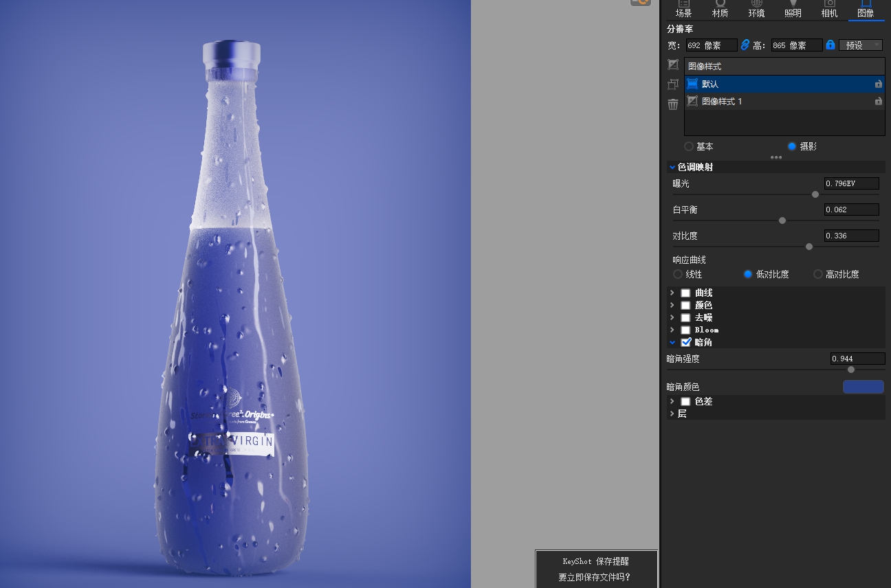Toggle the lock on 图像样式 1 row
Image resolution: width=891 pixels, height=588 pixels.
pos(878,101)
